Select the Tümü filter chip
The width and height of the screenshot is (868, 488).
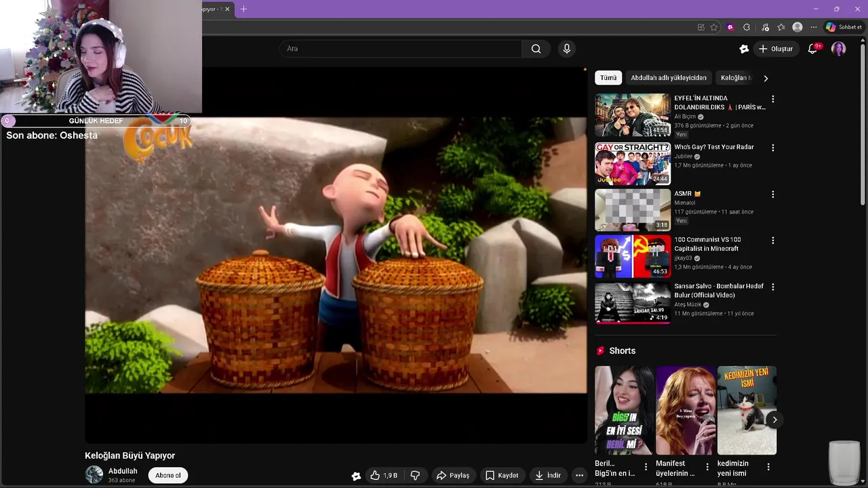point(608,78)
